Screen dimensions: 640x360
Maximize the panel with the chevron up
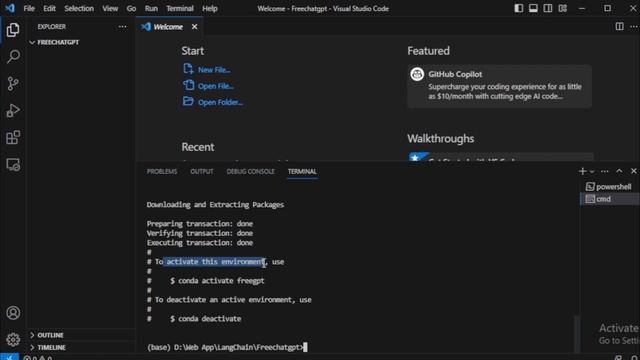(619, 171)
